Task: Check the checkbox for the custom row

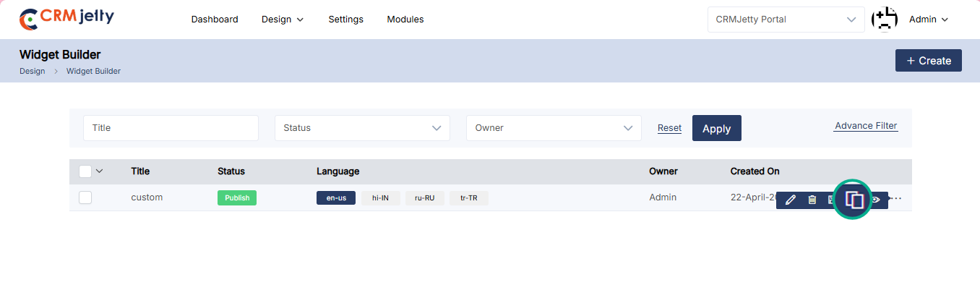Action: coord(85,197)
